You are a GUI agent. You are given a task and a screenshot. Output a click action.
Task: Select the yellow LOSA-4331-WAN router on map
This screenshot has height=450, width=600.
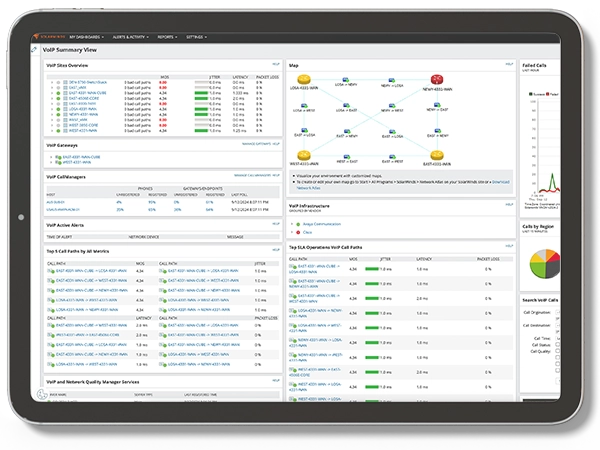point(304,80)
